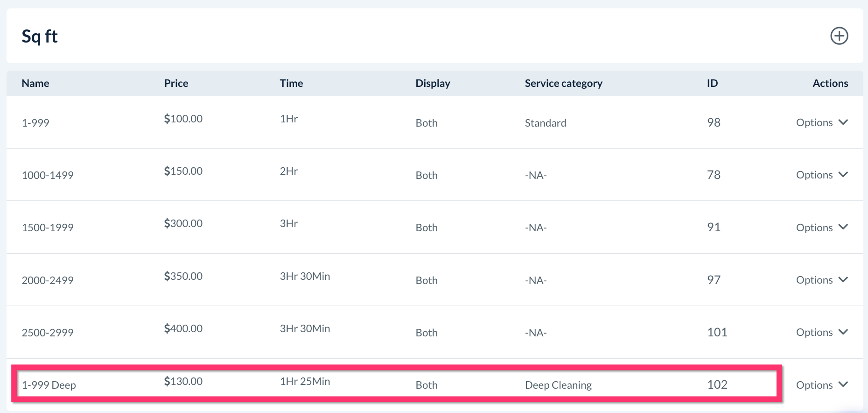Click the Price column header

[x=176, y=83]
